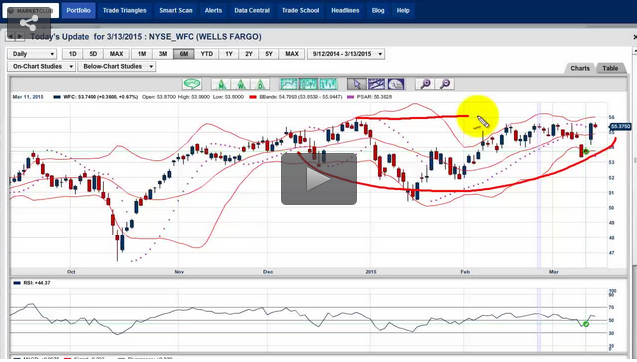
Task: Switch to the Table tab
Action: point(610,68)
